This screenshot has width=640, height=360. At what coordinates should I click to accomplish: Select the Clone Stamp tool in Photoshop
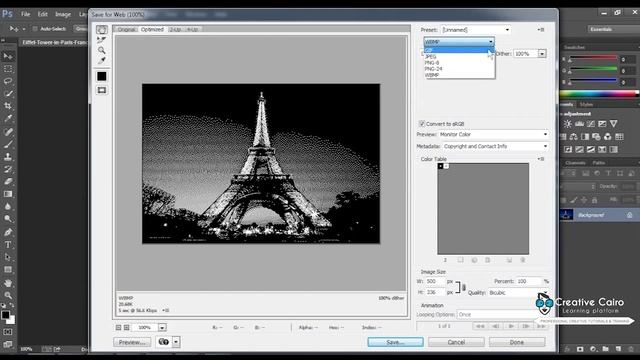coord(8,156)
